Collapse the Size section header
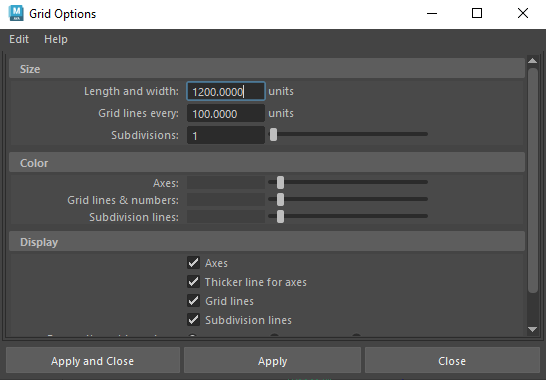546x380 pixels. 267,69
